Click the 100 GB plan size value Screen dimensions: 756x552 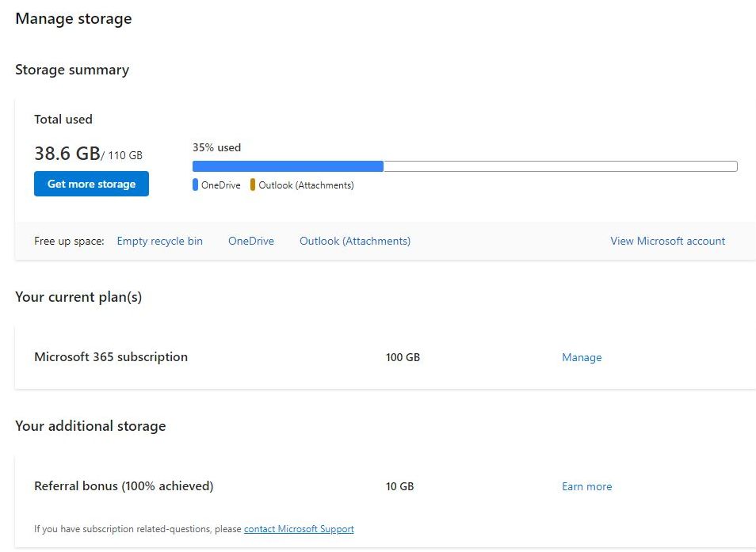point(403,357)
